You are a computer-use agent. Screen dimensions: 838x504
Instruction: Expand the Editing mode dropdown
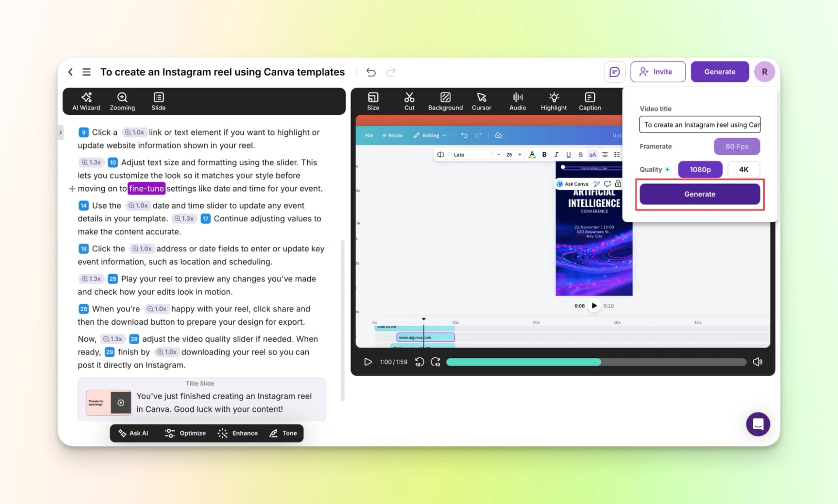point(430,135)
